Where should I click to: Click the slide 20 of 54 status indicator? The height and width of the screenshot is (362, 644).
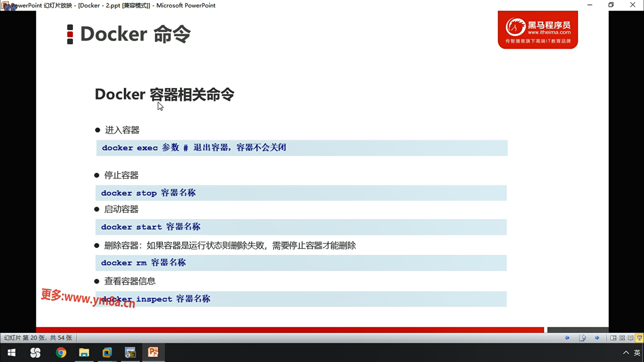pyautogui.click(x=38, y=338)
